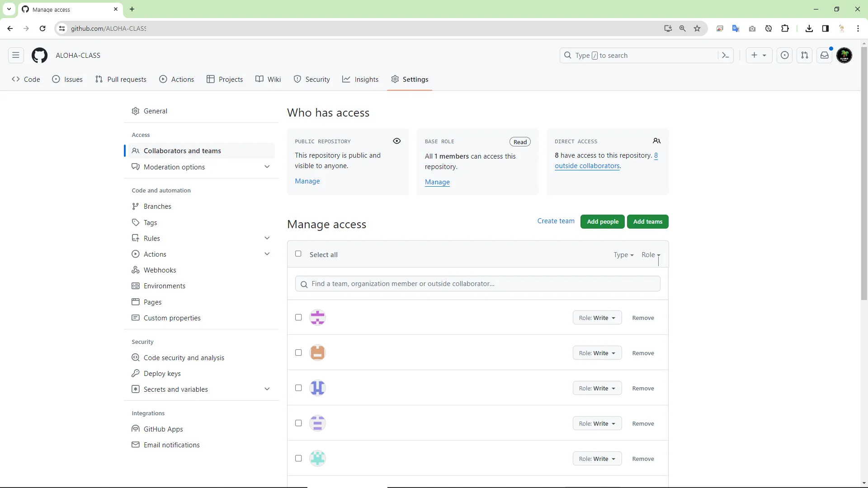This screenshot has height=488, width=868.
Task: Tick the checkbox of the first collaborator
Action: click(298, 318)
